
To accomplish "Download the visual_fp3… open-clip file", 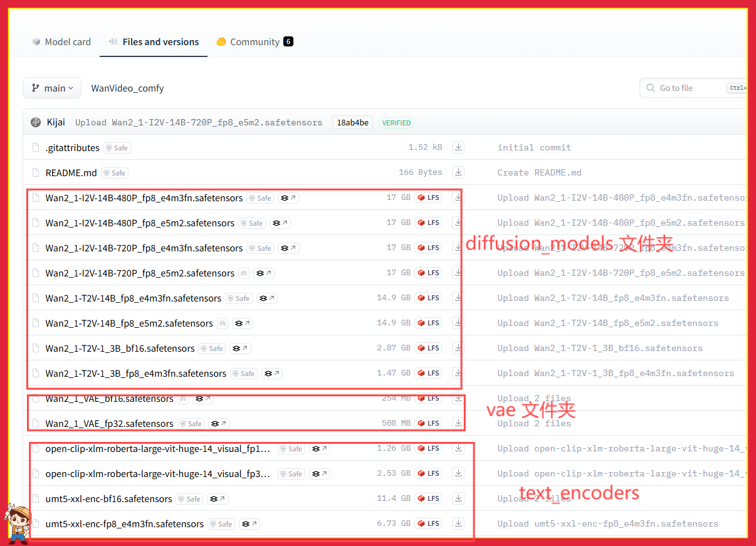I will pyautogui.click(x=458, y=473).
